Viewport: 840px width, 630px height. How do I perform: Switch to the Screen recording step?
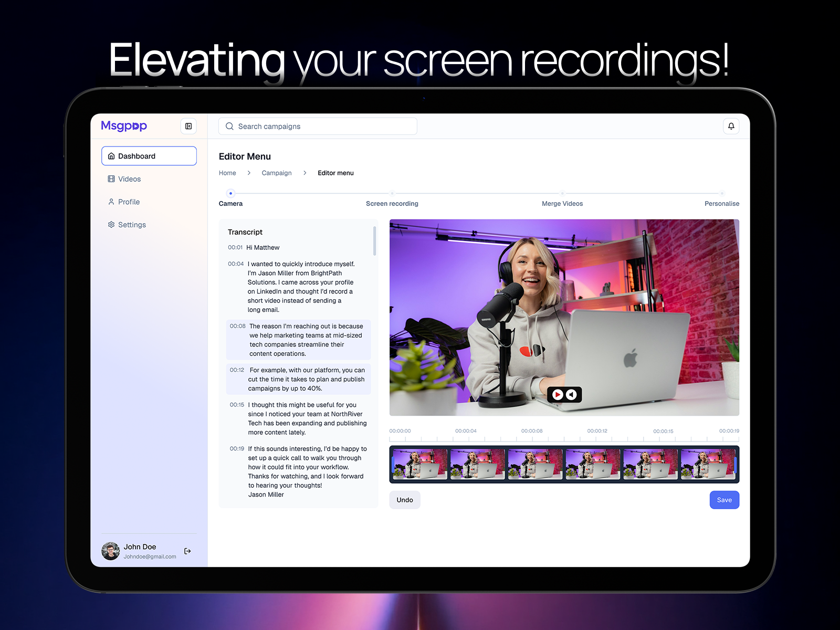tap(392, 204)
